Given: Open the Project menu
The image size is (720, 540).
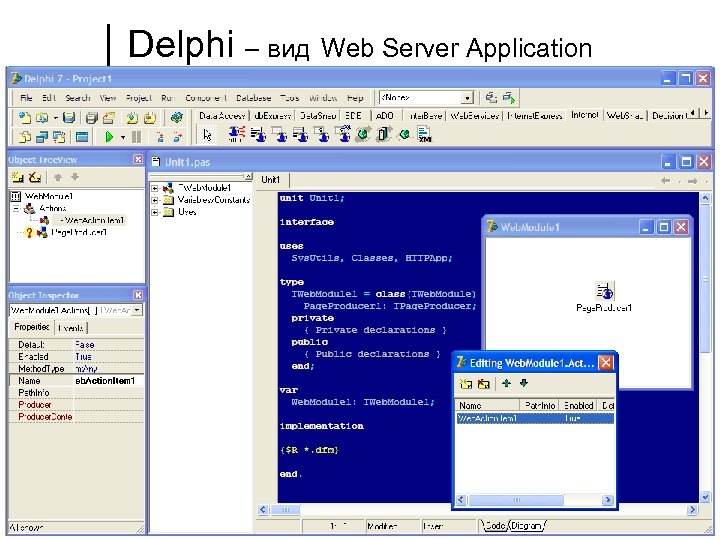Looking at the screenshot, I should 139,98.
